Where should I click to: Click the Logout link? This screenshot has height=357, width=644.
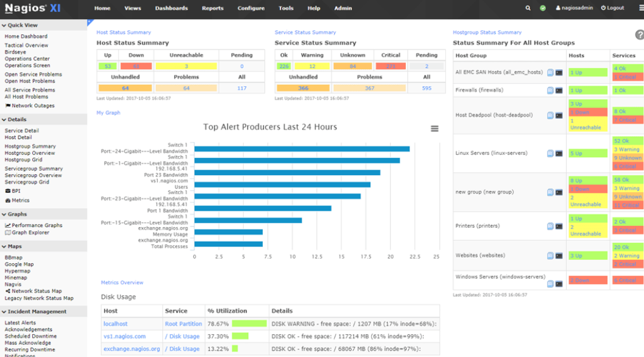coord(612,8)
